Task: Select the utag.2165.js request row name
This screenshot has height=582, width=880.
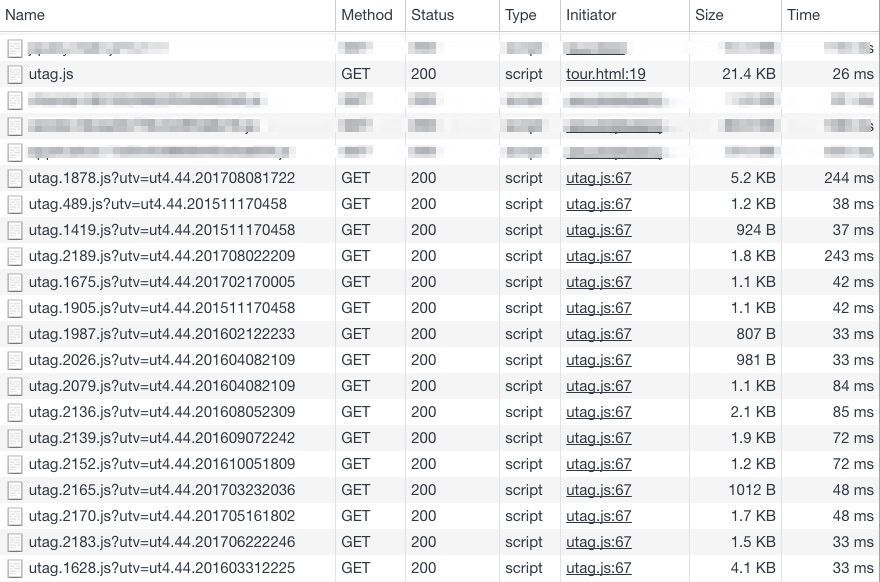Action: point(161,490)
